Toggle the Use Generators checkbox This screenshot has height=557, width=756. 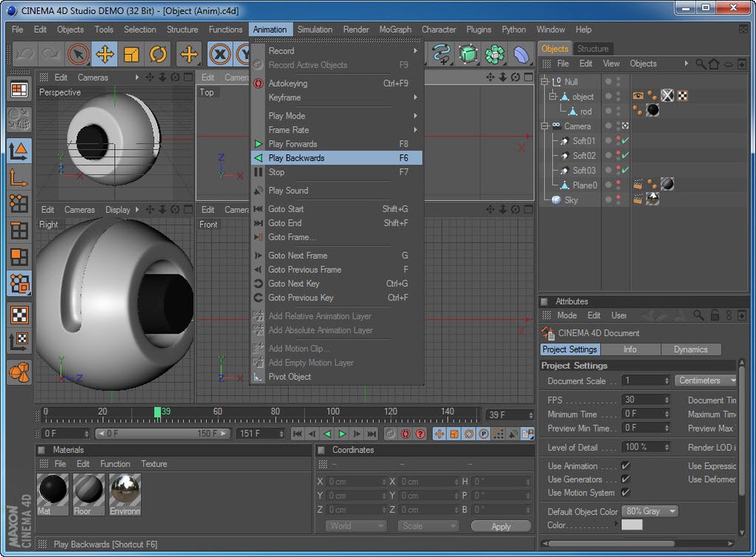[625, 479]
